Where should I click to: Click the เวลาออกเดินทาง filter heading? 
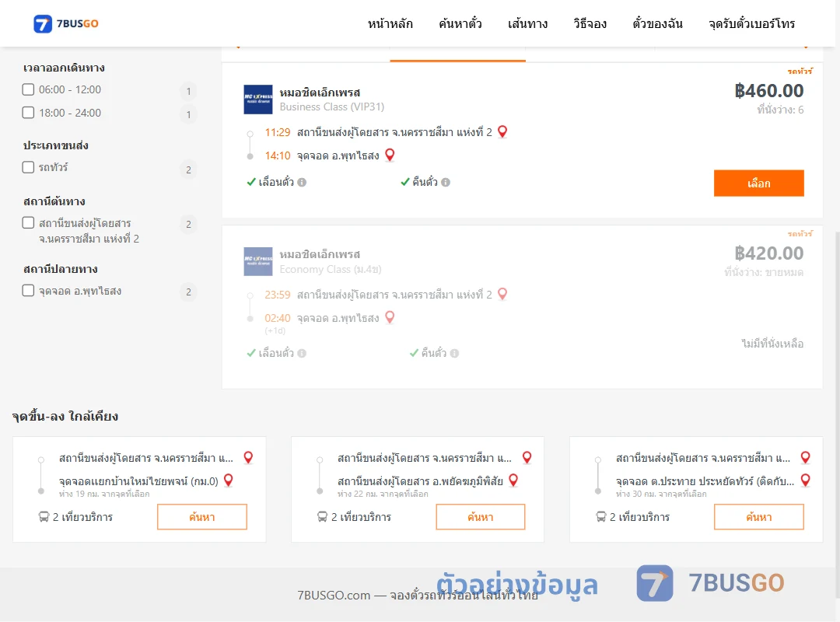(64, 68)
